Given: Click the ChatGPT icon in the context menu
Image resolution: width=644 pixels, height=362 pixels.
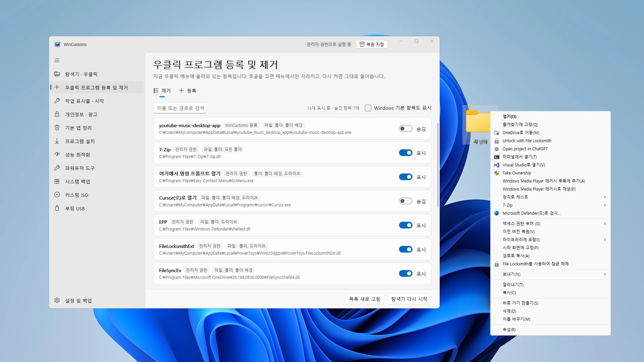Looking at the screenshot, I should coord(497,149).
